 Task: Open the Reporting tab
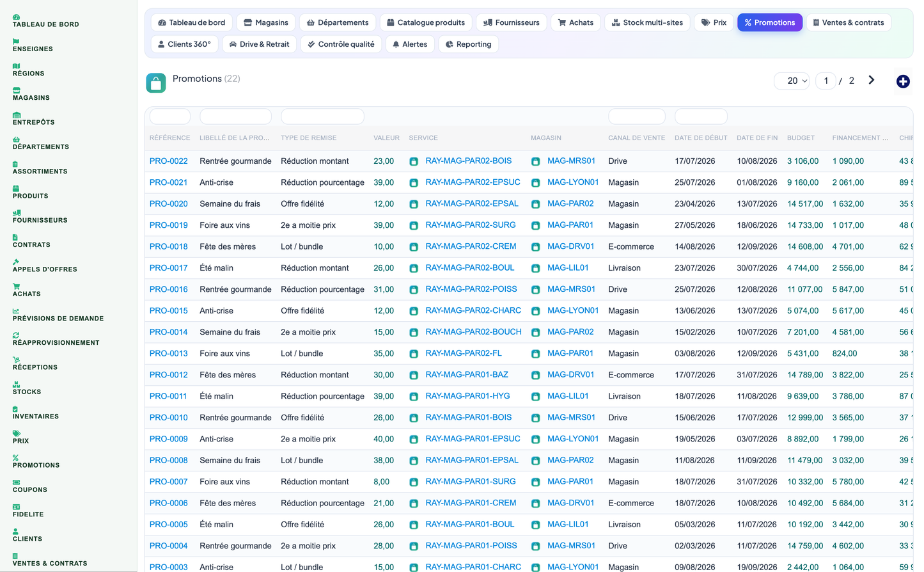pyautogui.click(x=469, y=44)
